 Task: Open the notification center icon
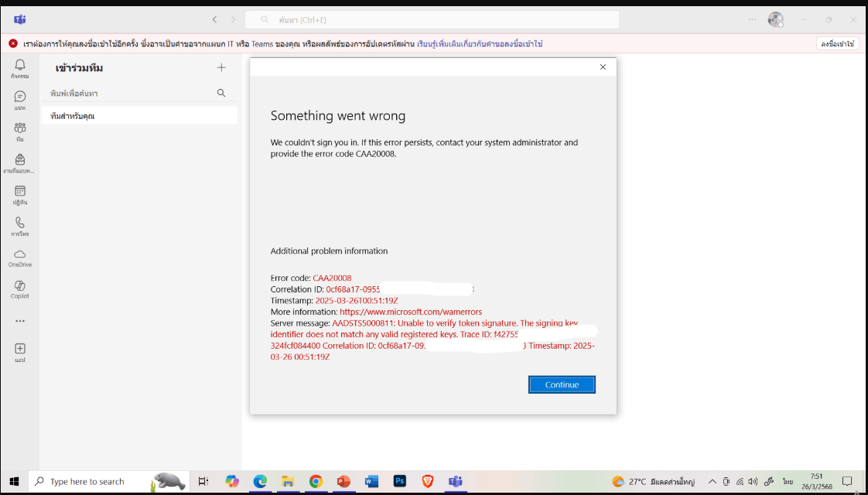coord(847,481)
